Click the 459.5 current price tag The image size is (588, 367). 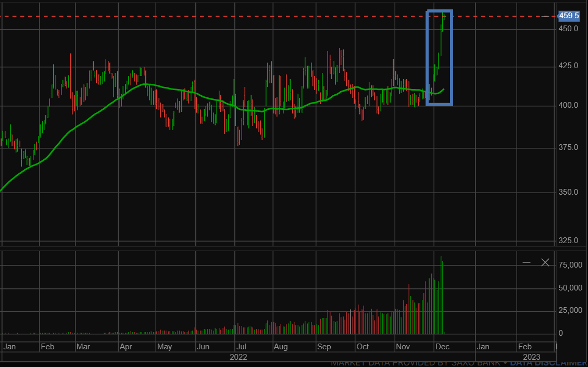coord(569,16)
